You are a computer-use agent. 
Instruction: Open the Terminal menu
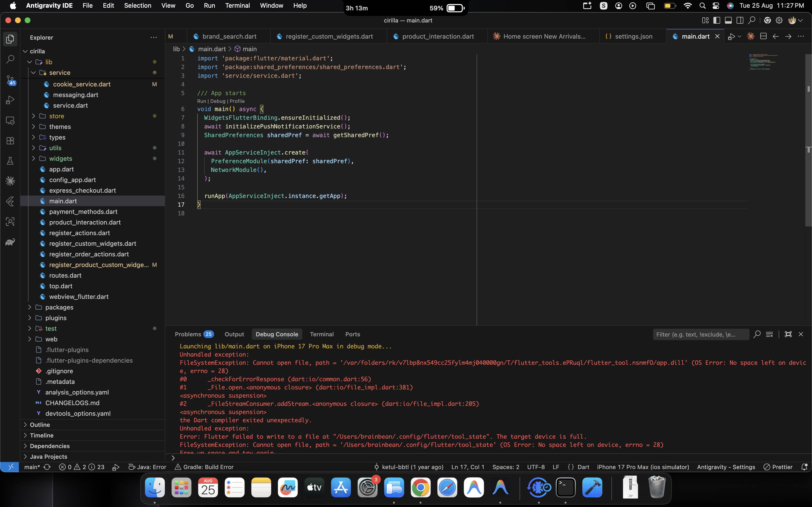(x=237, y=5)
